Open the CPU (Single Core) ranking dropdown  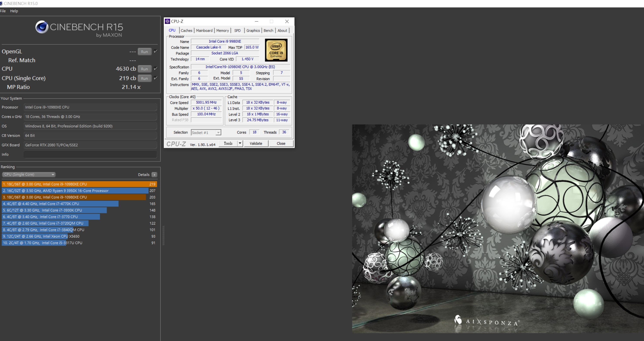[29, 174]
